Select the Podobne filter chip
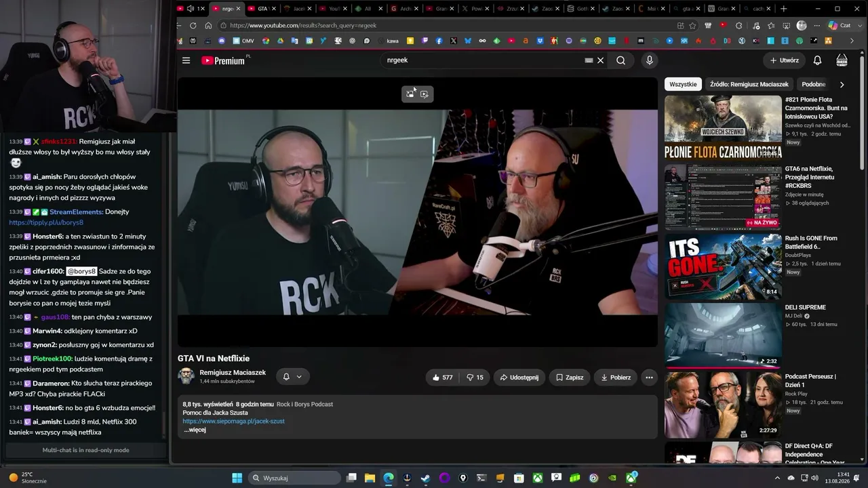 click(814, 85)
